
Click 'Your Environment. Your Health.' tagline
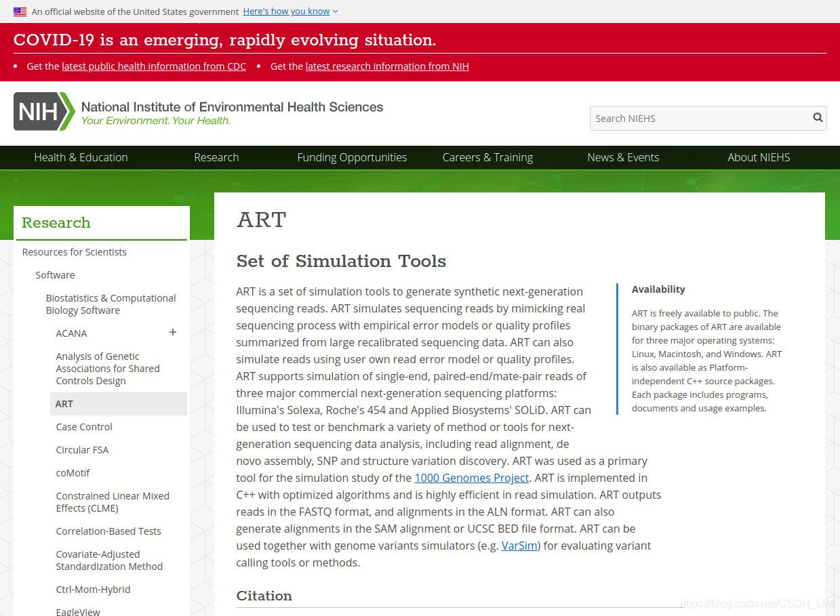pyautogui.click(x=156, y=121)
